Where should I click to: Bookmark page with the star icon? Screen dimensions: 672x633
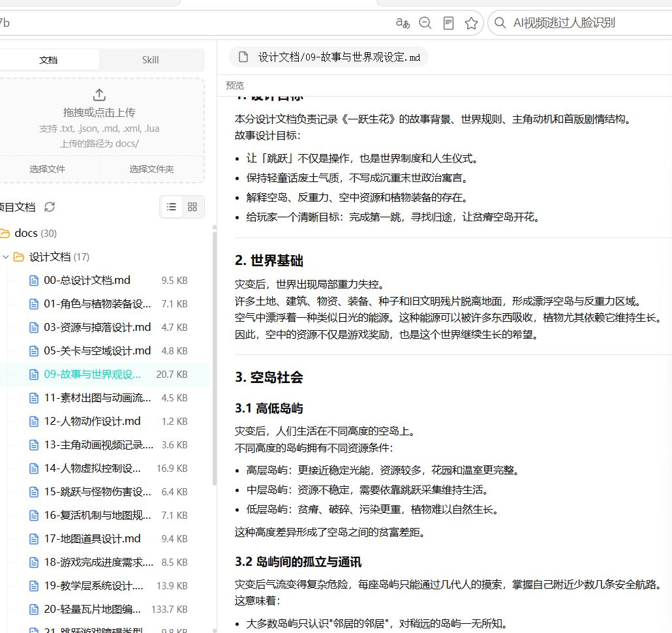471,23
